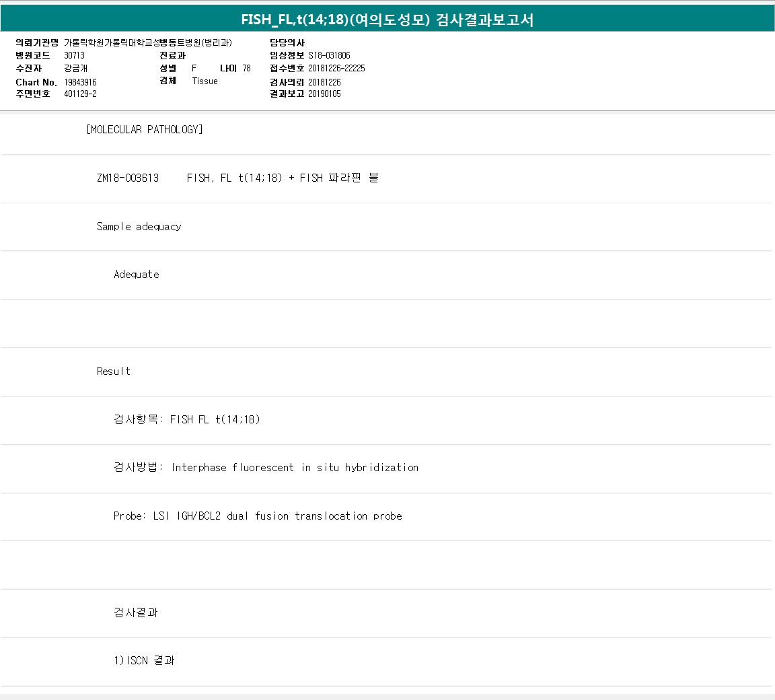Select the ZM18-003613 specimen number

coord(128,178)
